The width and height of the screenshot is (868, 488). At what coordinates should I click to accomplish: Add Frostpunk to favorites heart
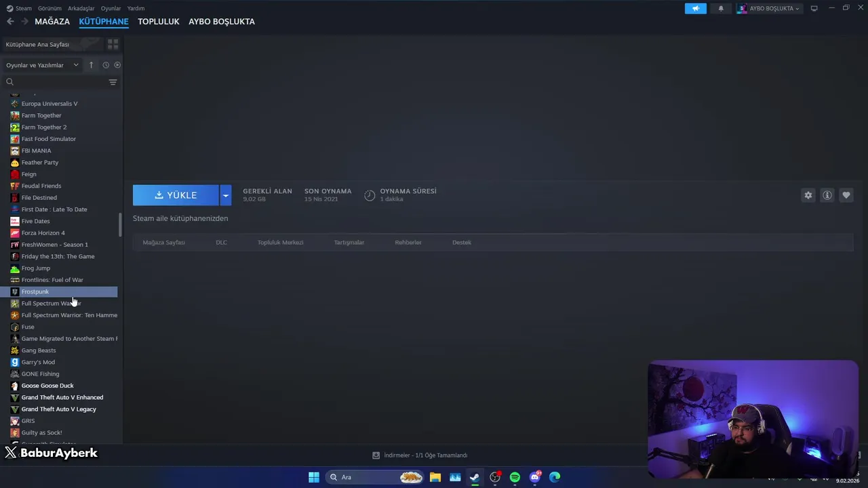tap(846, 195)
